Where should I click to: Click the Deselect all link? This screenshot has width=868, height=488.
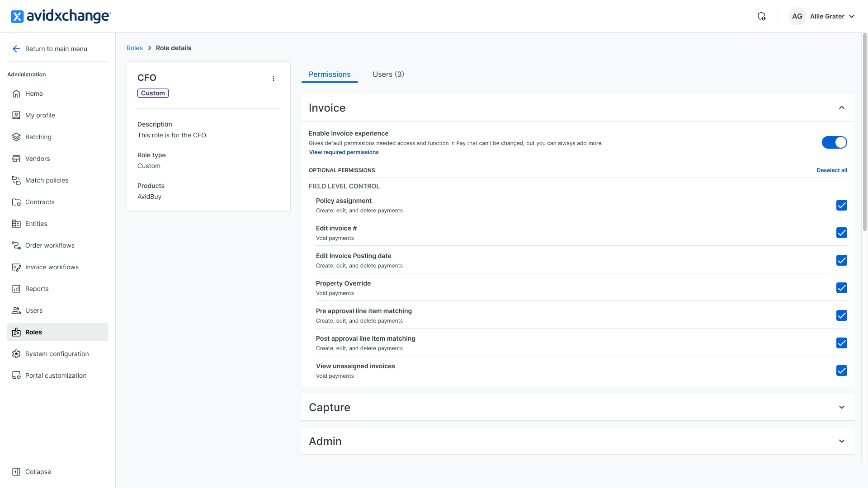[832, 170]
